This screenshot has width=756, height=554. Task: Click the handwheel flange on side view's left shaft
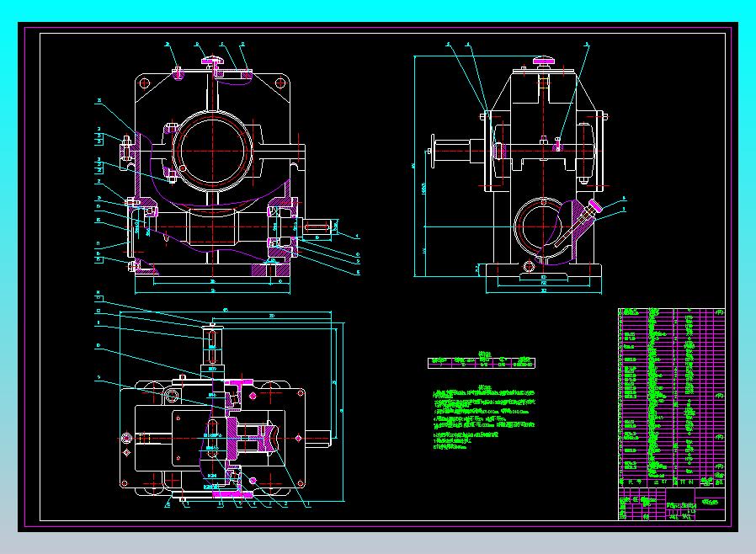pyautogui.click(x=433, y=152)
